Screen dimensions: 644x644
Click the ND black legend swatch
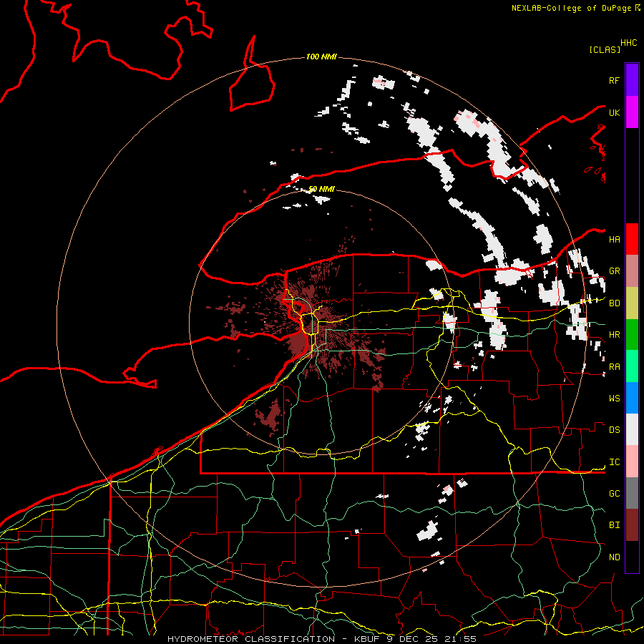click(632, 557)
